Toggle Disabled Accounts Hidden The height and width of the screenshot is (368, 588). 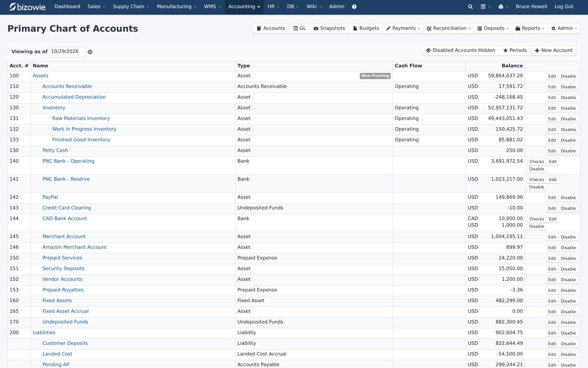(x=460, y=50)
